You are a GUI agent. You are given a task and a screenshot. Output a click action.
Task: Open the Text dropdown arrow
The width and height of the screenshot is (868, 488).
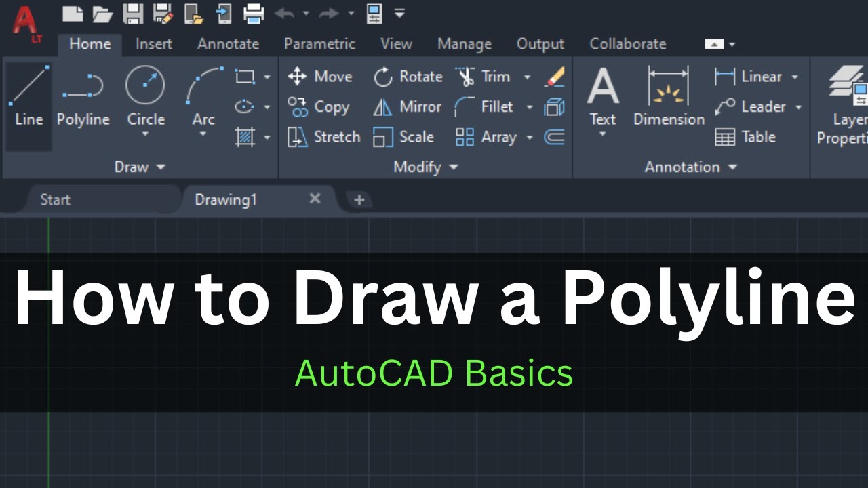603,134
